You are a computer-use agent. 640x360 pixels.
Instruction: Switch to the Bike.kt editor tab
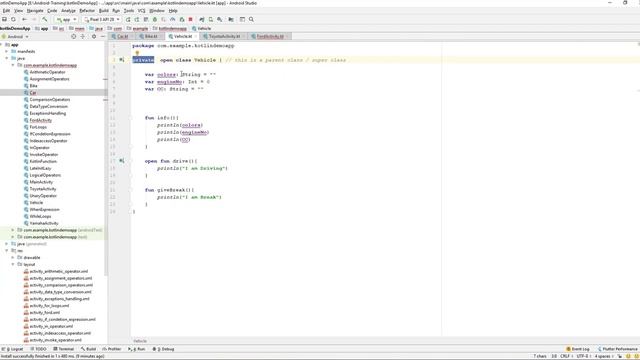point(149,36)
